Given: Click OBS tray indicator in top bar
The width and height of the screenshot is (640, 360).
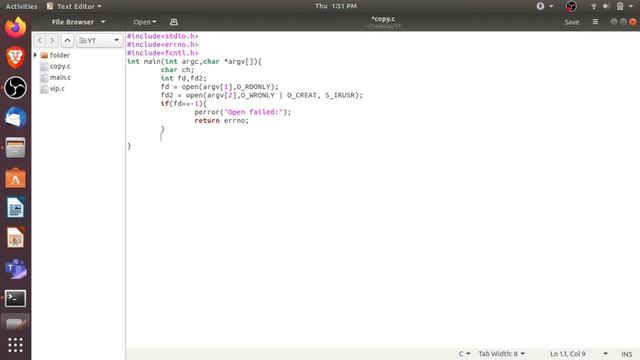Looking at the screenshot, I should (571, 6).
